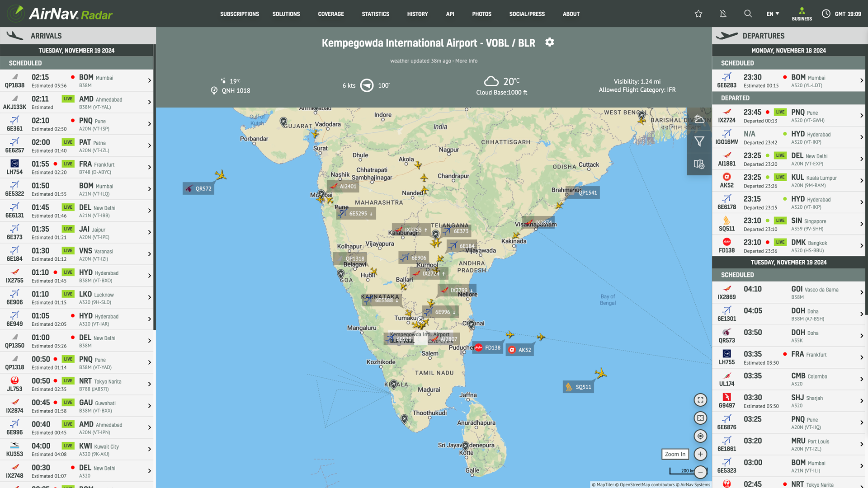
Task: Open the Photos menu
Action: coord(481,14)
